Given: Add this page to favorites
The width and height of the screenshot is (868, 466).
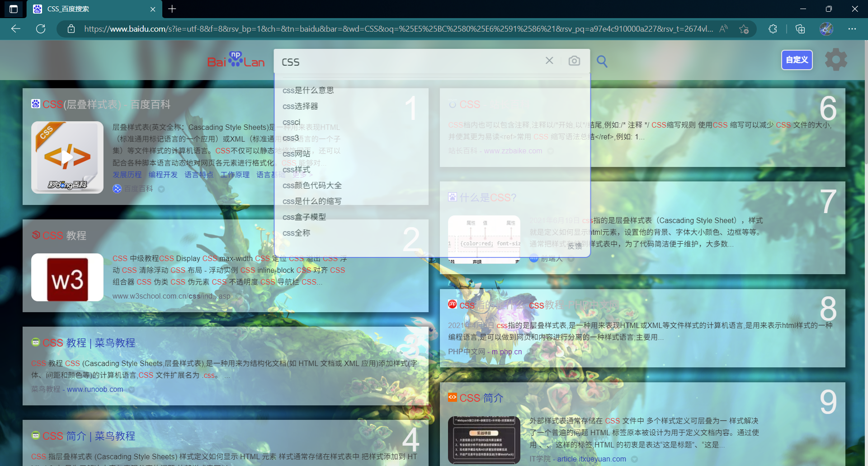Looking at the screenshot, I should [x=744, y=29].
